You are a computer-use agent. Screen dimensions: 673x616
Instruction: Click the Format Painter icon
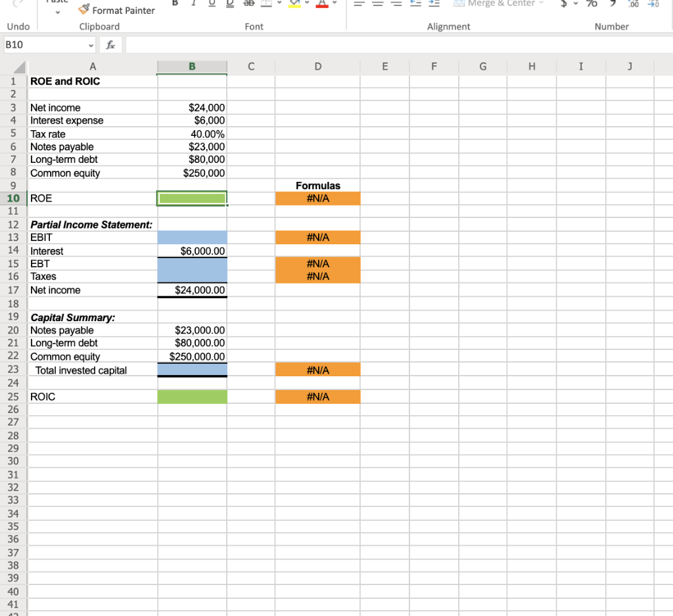pos(83,10)
